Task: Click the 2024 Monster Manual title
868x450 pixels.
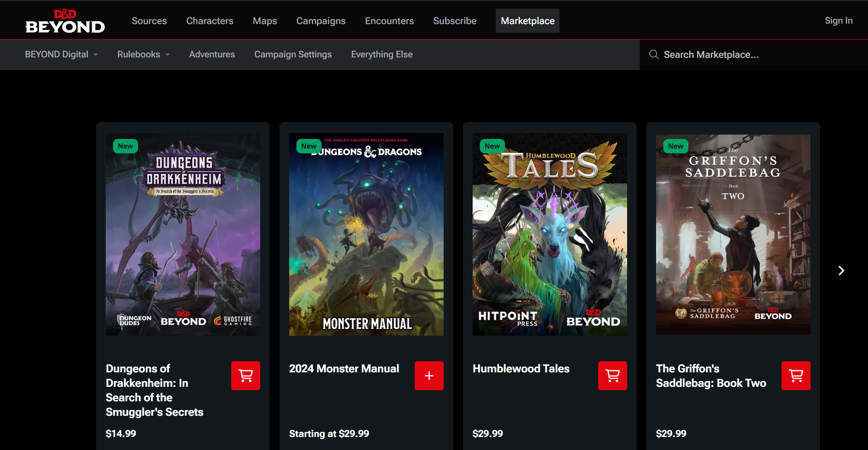Action: [x=344, y=368]
